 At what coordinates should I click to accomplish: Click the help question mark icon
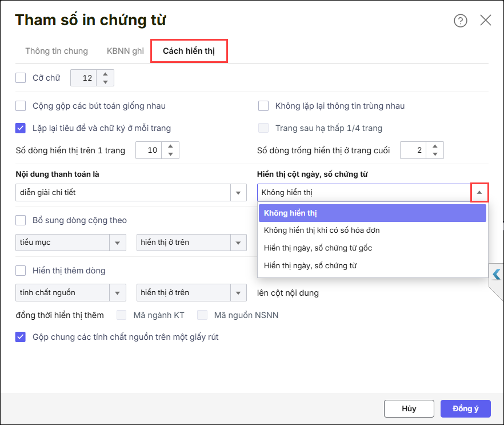(460, 21)
